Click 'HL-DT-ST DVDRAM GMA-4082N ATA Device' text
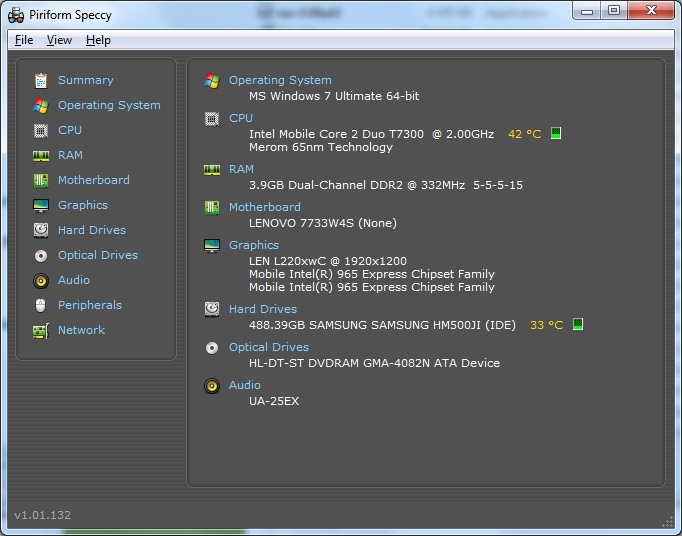This screenshot has height=536, width=682. (374, 363)
